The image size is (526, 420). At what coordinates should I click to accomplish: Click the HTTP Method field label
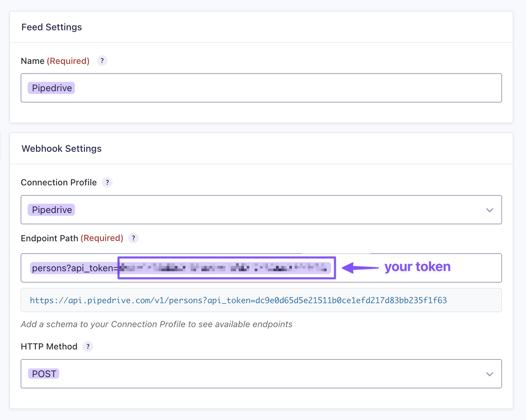pyautogui.click(x=49, y=347)
